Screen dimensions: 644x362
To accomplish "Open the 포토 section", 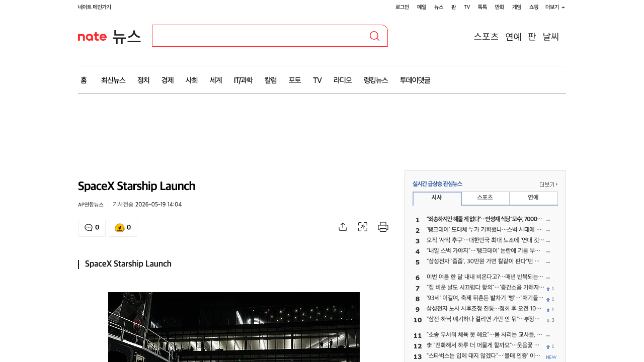I will tap(295, 80).
